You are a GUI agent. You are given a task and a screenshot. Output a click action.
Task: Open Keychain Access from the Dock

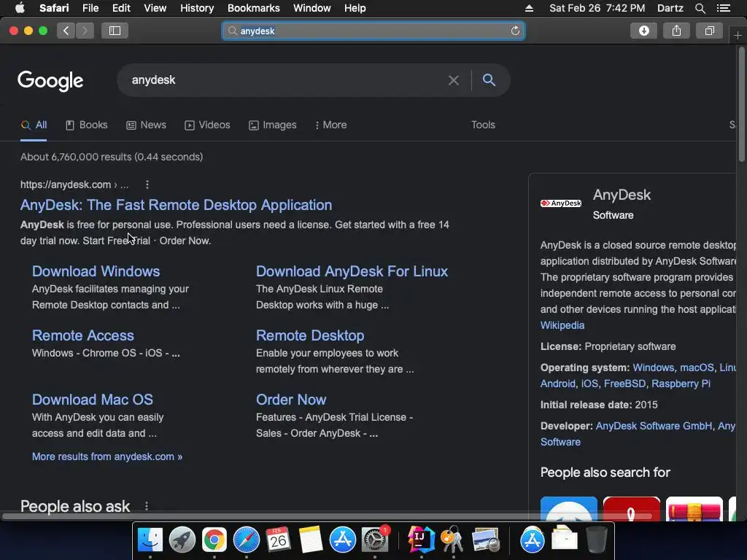(453, 540)
